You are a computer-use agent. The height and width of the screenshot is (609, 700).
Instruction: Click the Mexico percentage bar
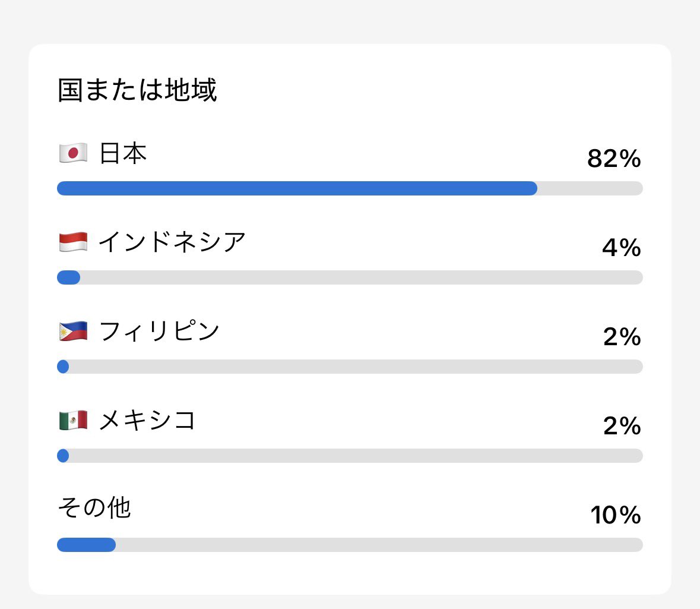coord(350,456)
